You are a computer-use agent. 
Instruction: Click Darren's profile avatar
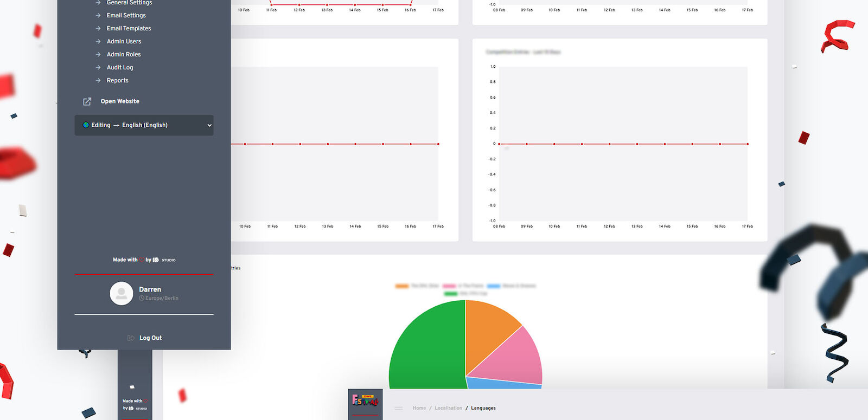coord(122,293)
